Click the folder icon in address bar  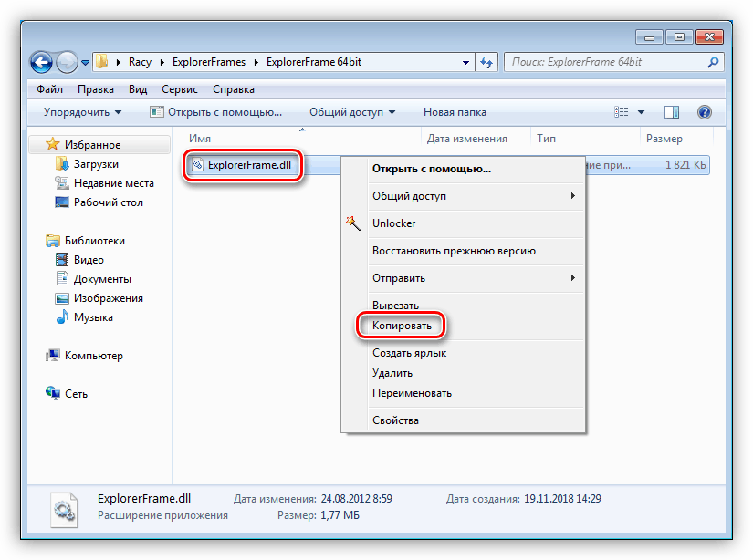(102, 62)
